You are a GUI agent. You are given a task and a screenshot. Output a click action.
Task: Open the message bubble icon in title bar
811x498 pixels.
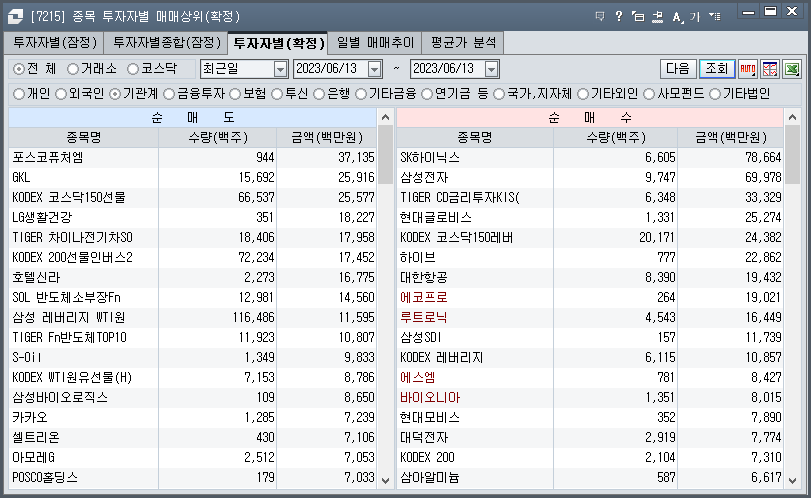[600, 17]
